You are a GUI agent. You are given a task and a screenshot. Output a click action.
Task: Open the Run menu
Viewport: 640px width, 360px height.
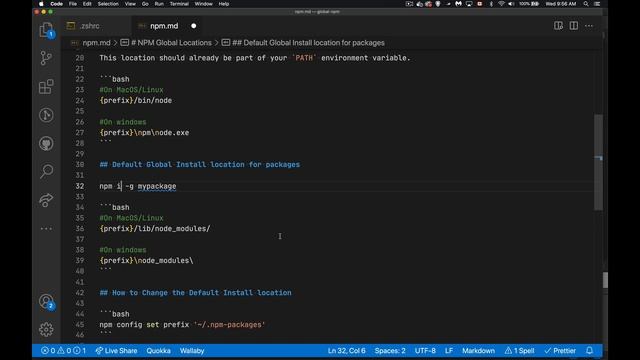159,4
